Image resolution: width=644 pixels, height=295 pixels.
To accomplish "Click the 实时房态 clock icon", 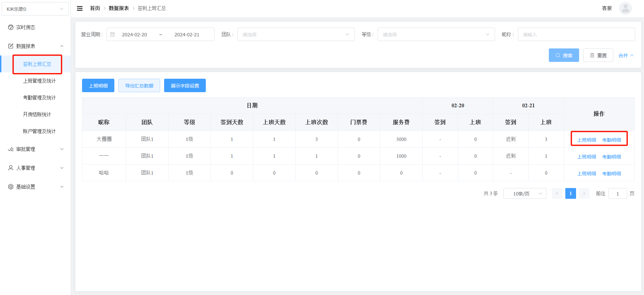I will 11,27.
